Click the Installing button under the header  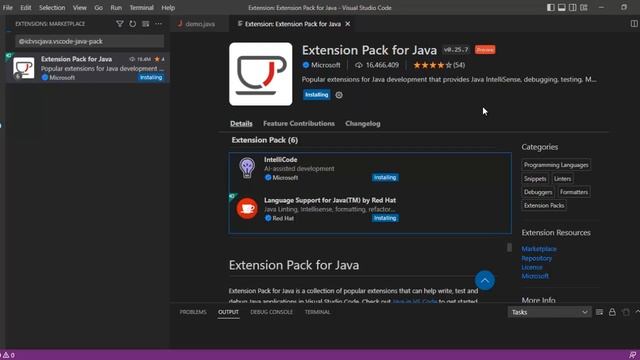pyautogui.click(x=317, y=95)
